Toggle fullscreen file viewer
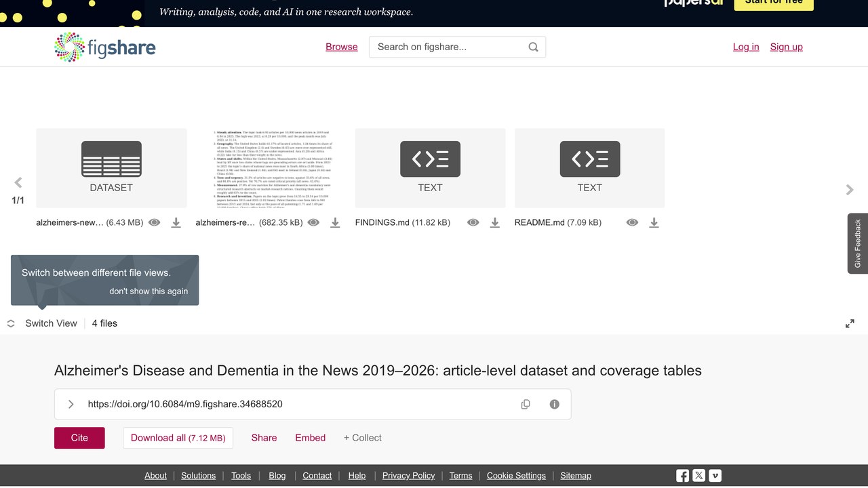 point(850,324)
